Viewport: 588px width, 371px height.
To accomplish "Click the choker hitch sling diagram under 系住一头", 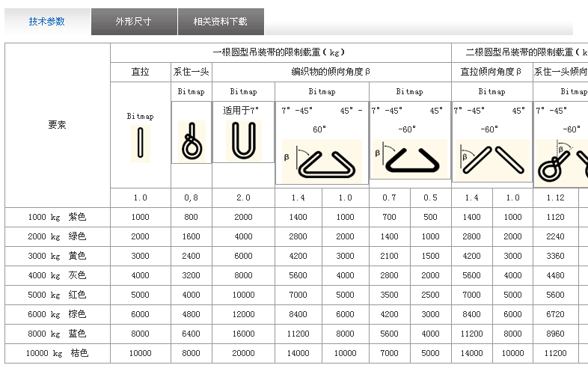I will [192, 141].
